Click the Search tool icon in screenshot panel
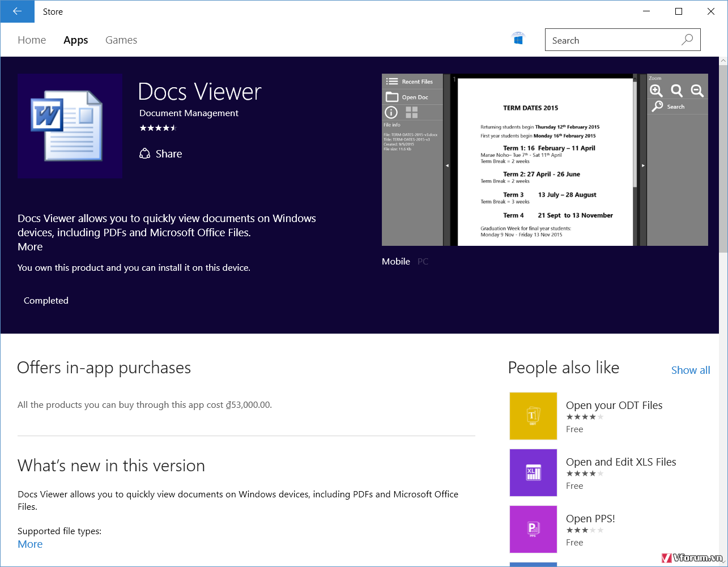Screen dimensions: 728x567 [x=658, y=106]
